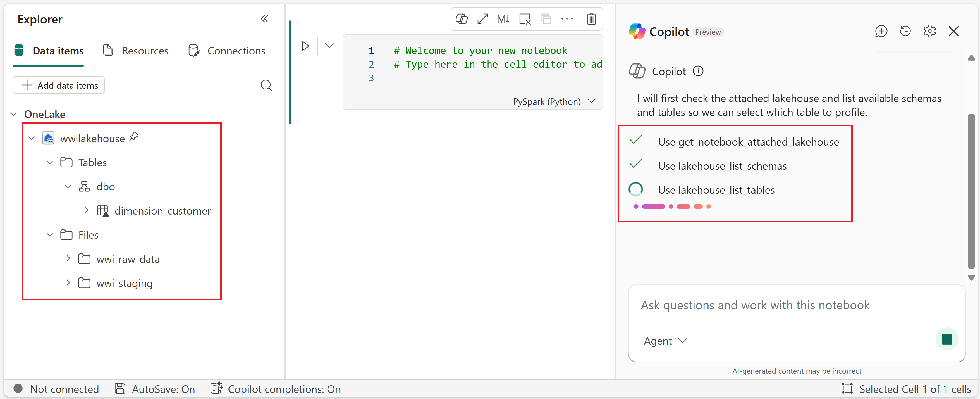
Task: Open Copilot settings gear
Action: tap(929, 31)
